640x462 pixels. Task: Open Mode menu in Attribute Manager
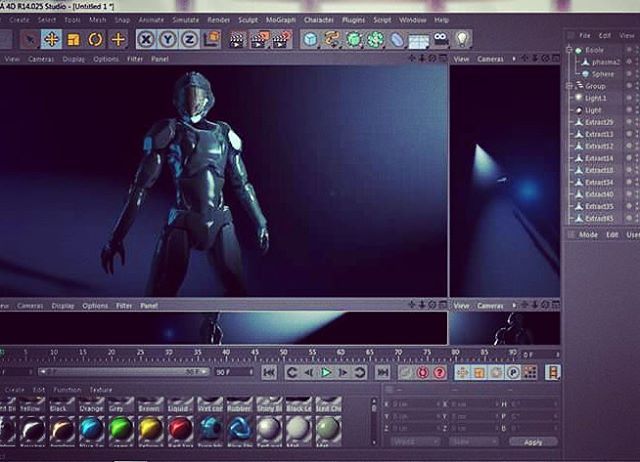588,235
